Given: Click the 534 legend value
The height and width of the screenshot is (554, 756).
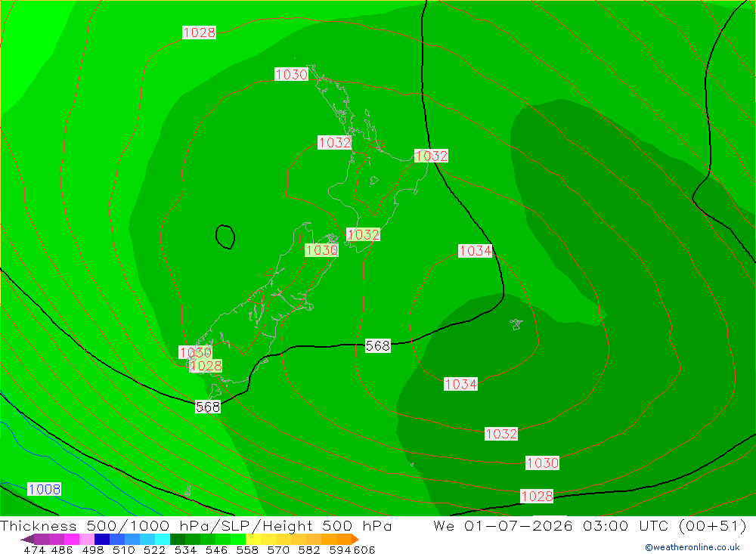Looking at the screenshot, I should (186, 549).
